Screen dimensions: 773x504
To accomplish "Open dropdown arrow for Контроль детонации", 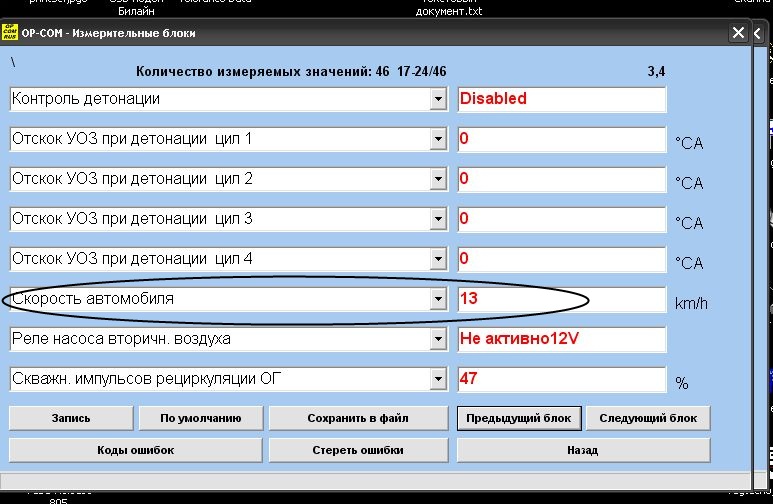I will [x=438, y=99].
